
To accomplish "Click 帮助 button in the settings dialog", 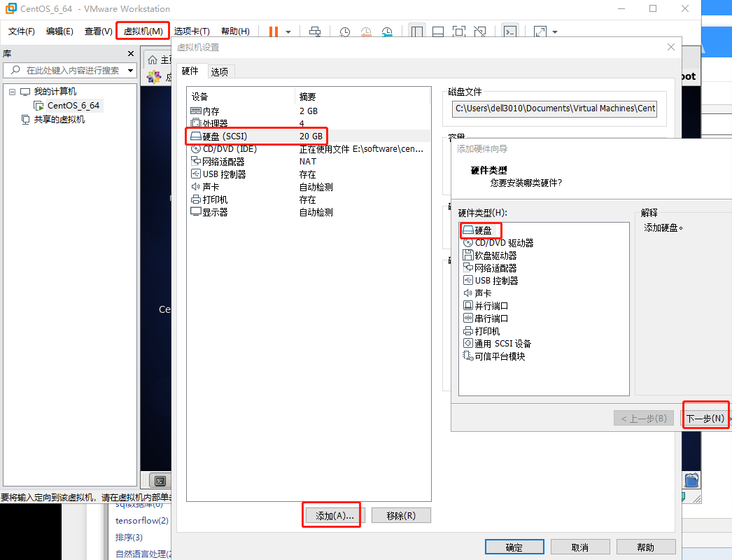I will (646, 547).
